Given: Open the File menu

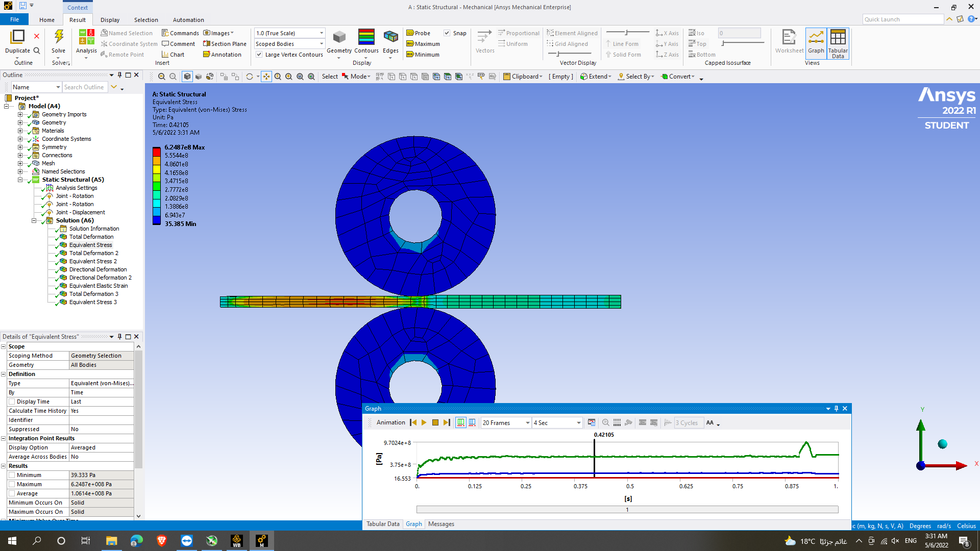Looking at the screenshot, I should pos(14,19).
